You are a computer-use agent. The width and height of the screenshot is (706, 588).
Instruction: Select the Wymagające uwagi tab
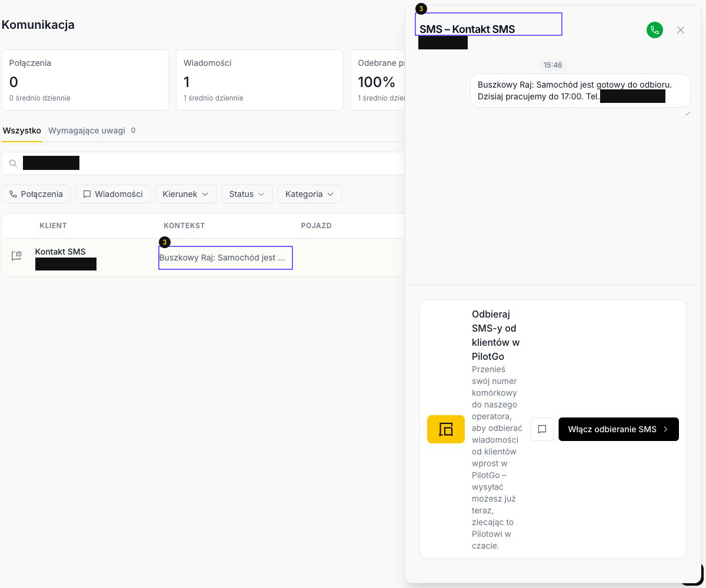click(x=92, y=131)
